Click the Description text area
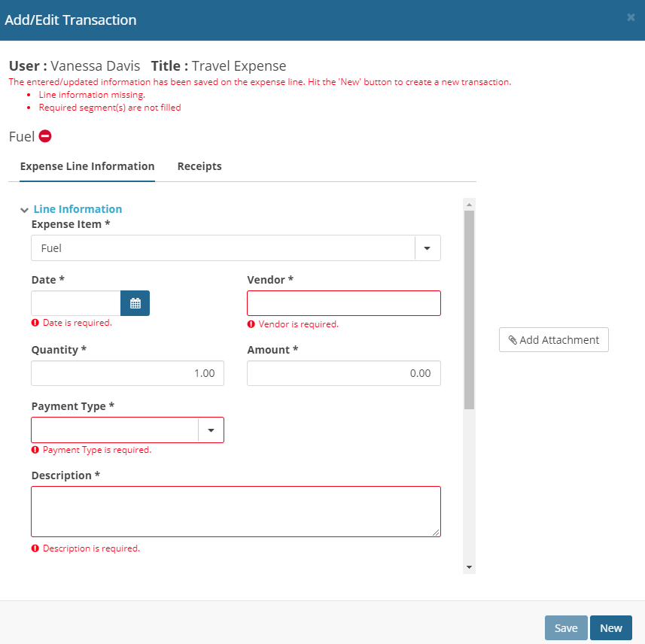This screenshot has height=644, width=645. 236,511
